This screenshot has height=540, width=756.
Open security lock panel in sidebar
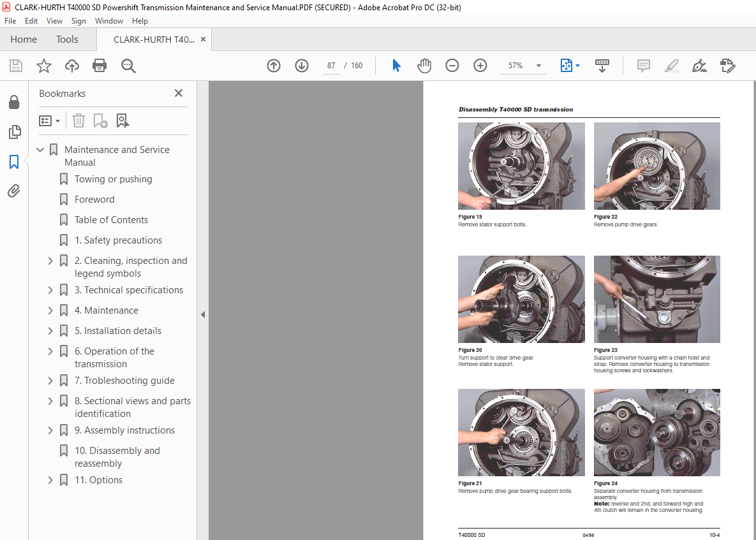pyautogui.click(x=14, y=102)
